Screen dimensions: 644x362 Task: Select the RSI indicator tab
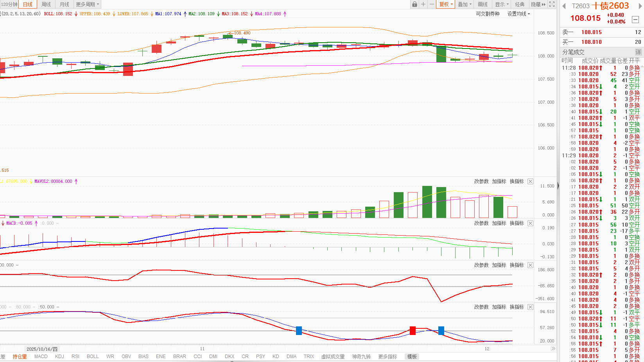[75, 357]
